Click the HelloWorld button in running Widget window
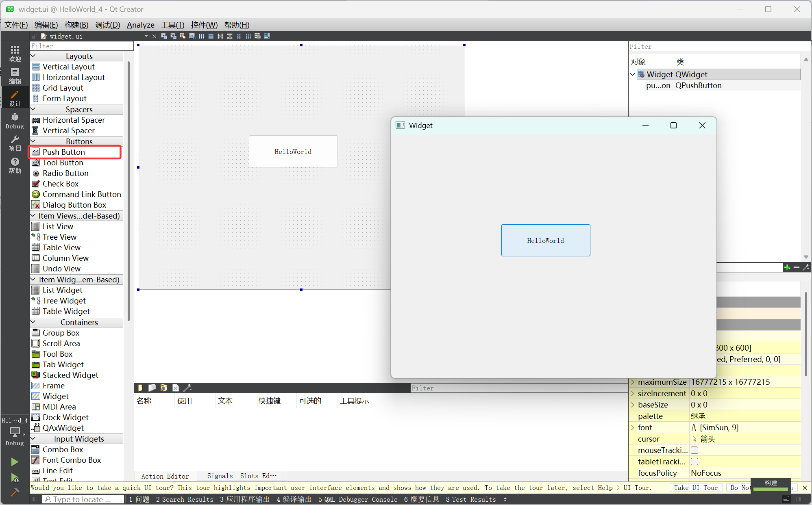Viewport: 812px width, 505px height. tap(545, 240)
